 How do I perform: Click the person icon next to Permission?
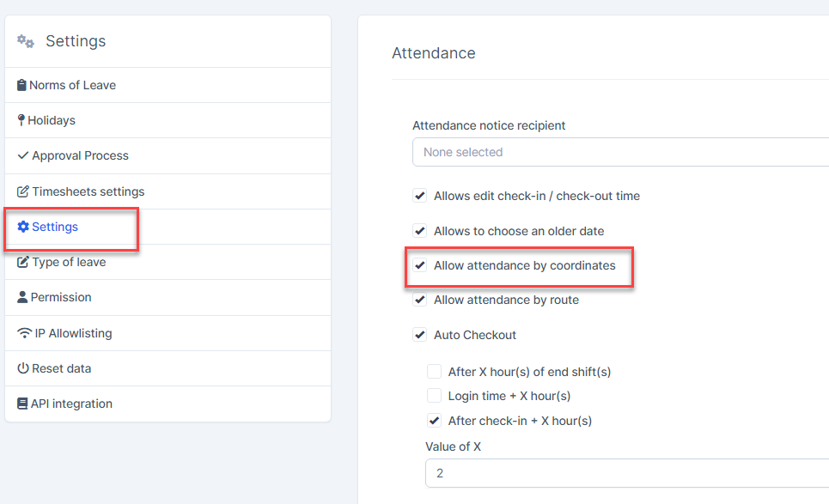tap(22, 297)
